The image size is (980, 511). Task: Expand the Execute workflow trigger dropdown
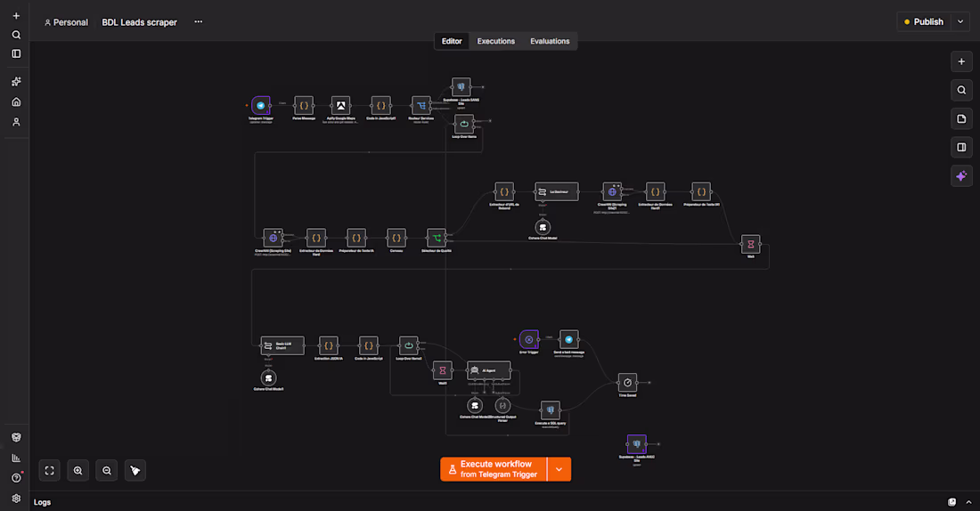pyautogui.click(x=559, y=469)
